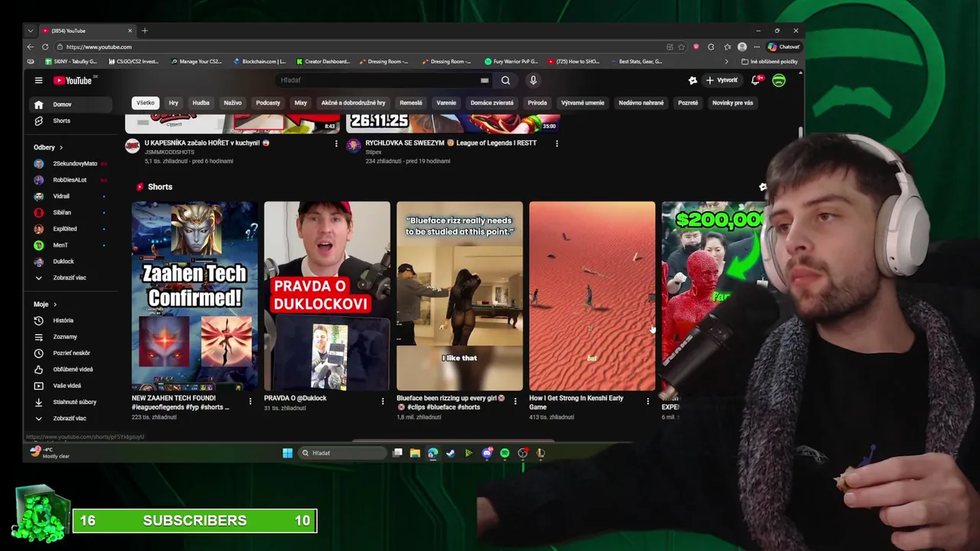Open options menu for U KAPESNÍKA video

336,144
